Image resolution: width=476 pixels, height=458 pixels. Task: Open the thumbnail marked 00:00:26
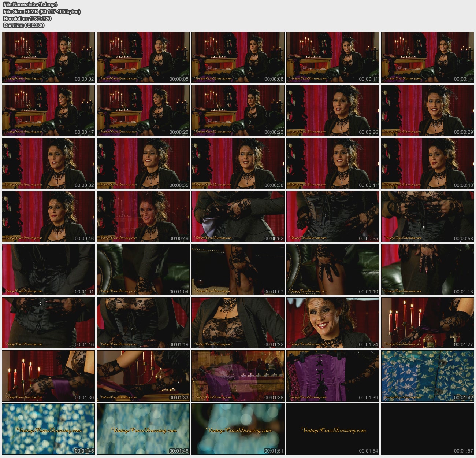pyautogui.click(x=333, y=110)
